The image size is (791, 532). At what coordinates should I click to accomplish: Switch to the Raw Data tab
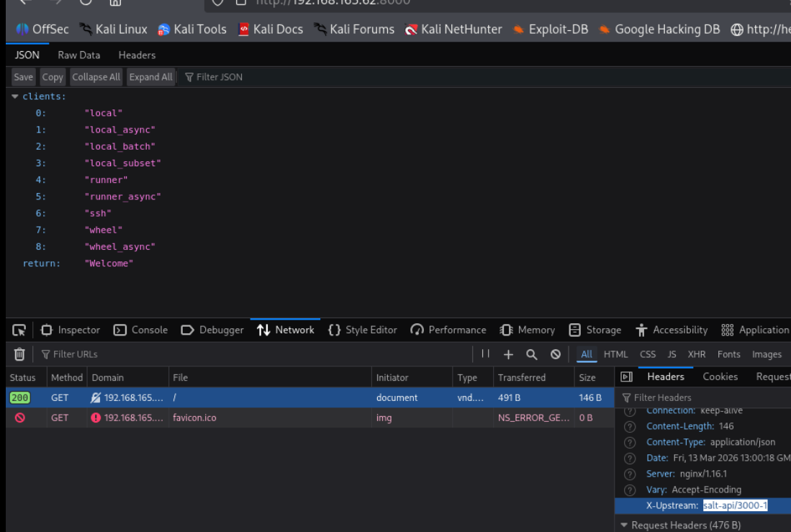[79, 55]
